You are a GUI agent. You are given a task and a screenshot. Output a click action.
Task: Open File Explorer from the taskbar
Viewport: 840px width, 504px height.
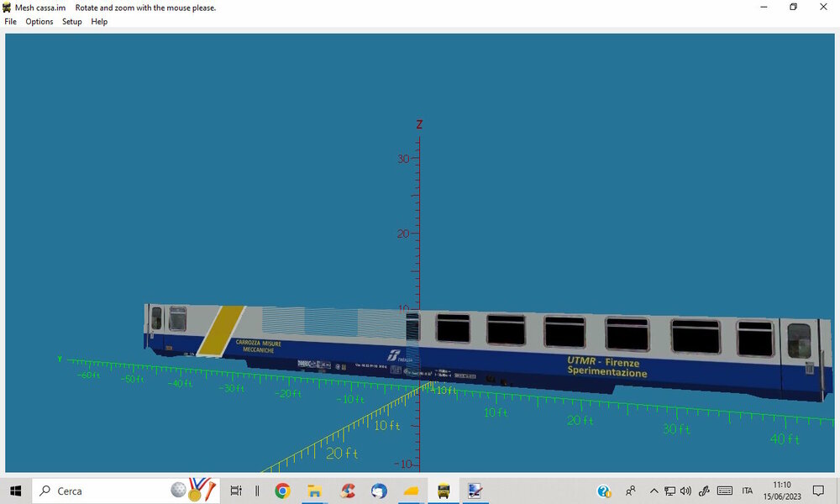click(x=314, y=491)
